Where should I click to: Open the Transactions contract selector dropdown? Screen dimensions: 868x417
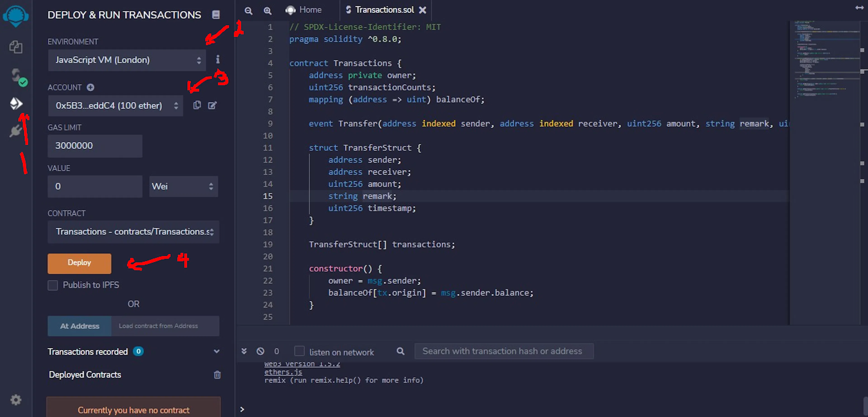[x=133, y=232]
